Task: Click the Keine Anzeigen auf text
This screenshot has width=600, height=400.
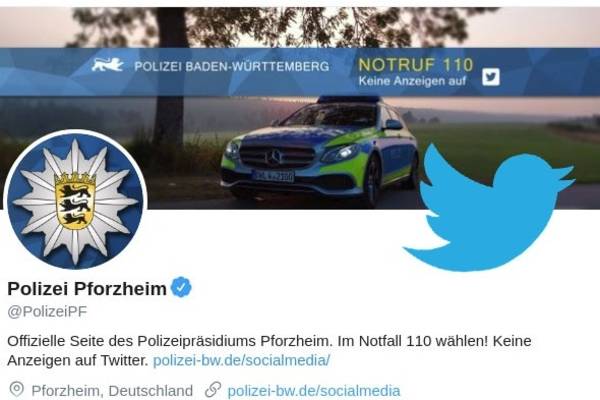Action: pyautogui.click(x=412, y=81)
